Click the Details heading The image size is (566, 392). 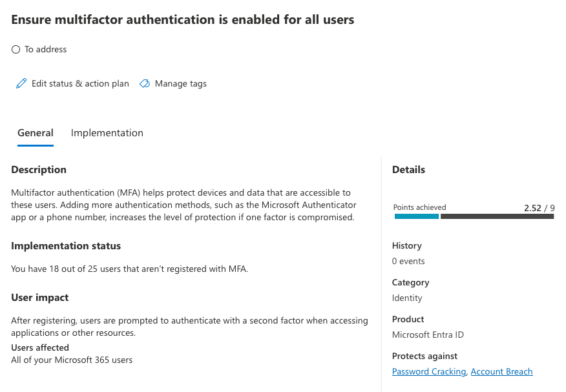[x=408, y=170]
